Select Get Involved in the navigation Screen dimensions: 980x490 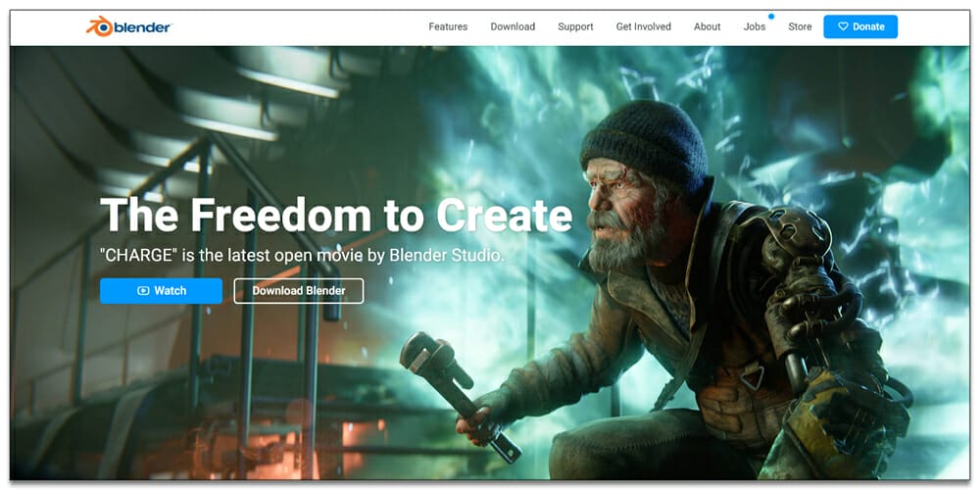pos(643,26)
